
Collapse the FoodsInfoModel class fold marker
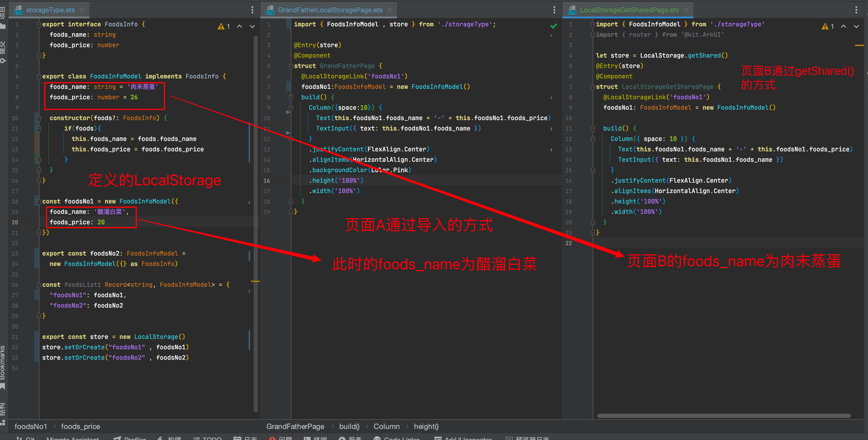39,77
